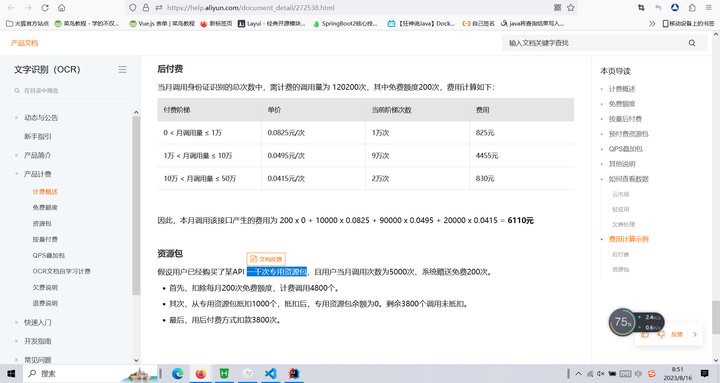Click the padlock site info icon

(146, 8)
